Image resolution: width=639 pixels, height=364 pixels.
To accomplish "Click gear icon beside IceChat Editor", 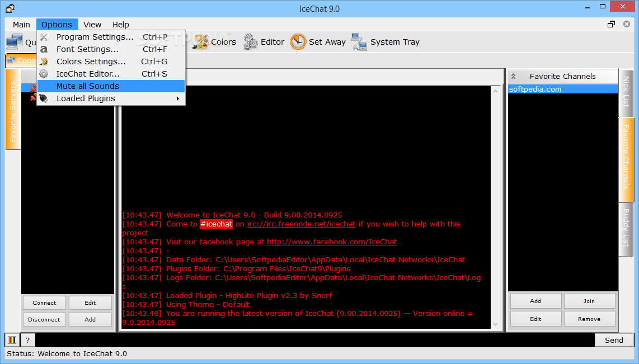I will [x=44, y=74].
